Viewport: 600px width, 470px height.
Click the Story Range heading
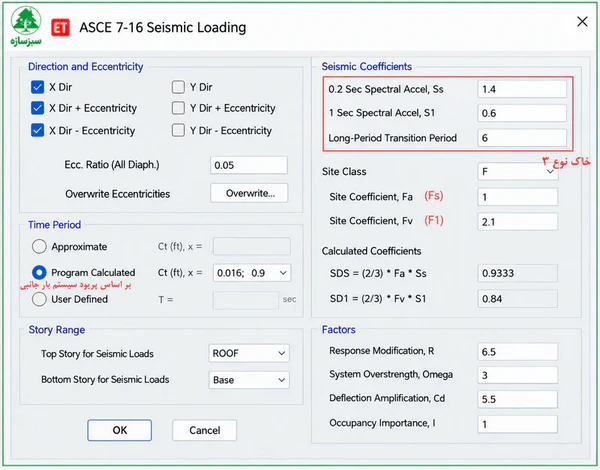coord(57,330)
